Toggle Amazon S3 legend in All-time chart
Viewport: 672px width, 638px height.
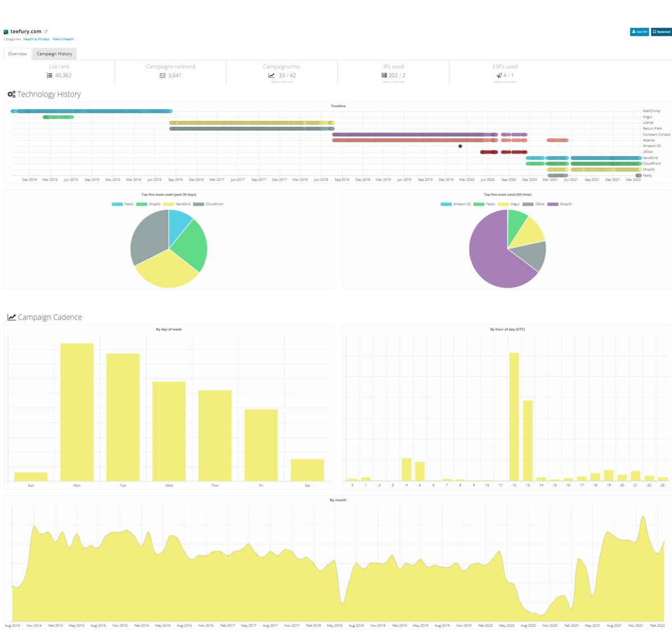click(456, 204)
